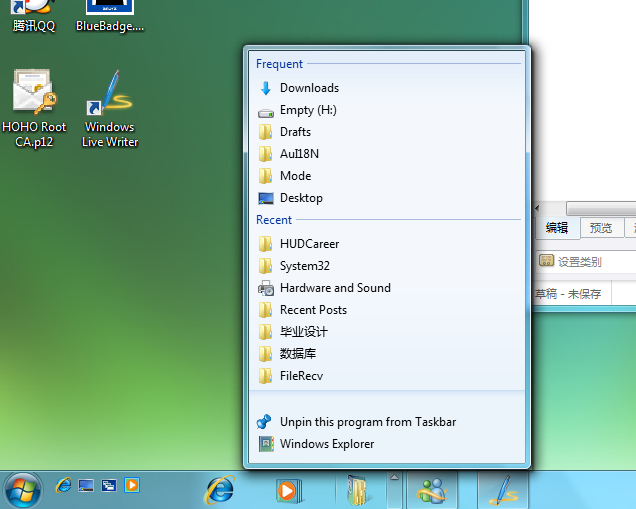Select the BlueBadge desktop icon
The image size is (636, 509).
(110, 17)
